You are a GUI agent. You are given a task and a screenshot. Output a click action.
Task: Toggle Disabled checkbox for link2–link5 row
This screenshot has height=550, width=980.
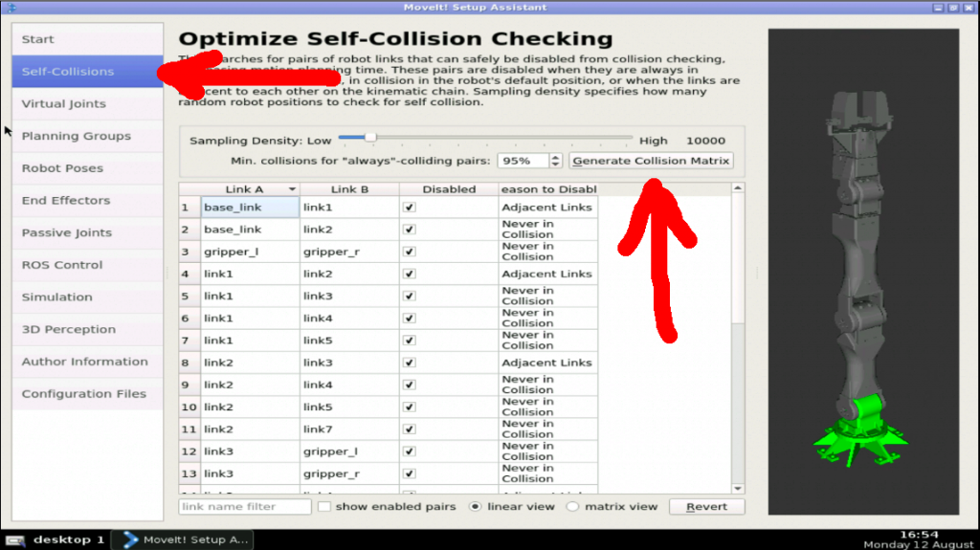coord(410,407)
